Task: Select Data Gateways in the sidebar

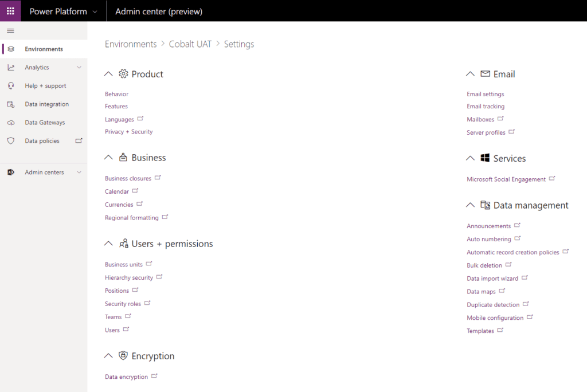Action: (x=44, y=123)
